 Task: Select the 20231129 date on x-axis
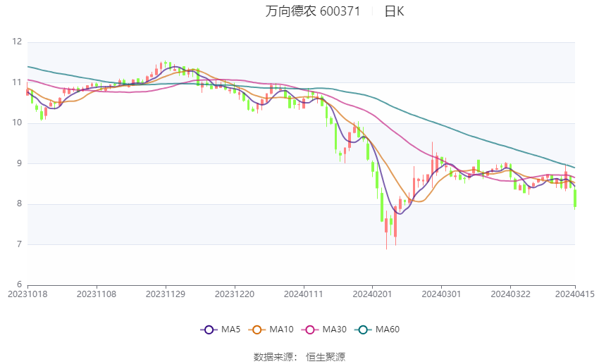click(x=166, y=294)
